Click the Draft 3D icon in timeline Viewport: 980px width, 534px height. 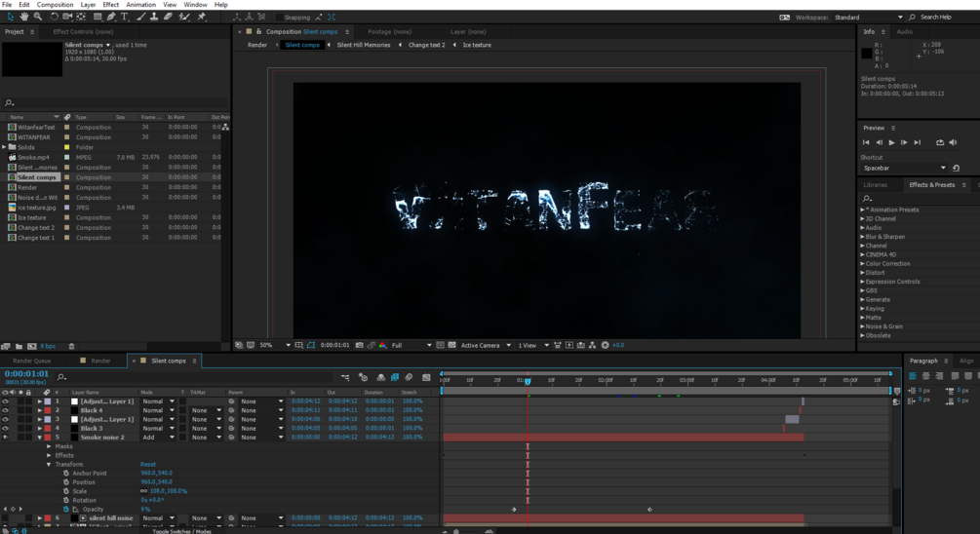pyautogui.click(x=363, y=377)
